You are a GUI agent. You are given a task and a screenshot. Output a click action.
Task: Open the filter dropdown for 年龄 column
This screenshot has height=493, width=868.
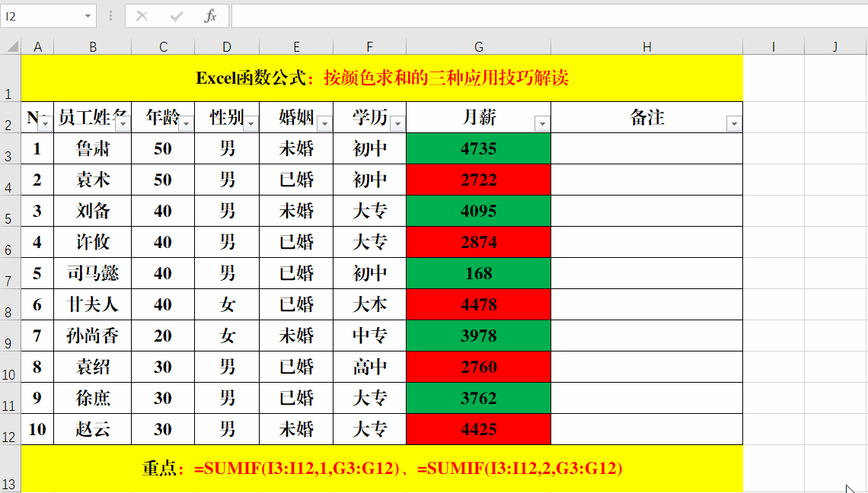point(186,124)
